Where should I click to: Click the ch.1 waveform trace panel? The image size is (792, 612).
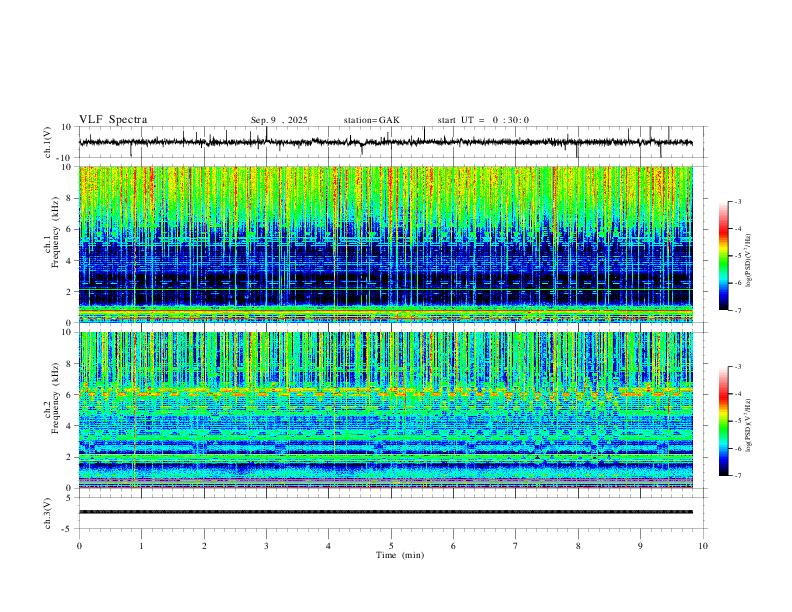coord(386,142)
